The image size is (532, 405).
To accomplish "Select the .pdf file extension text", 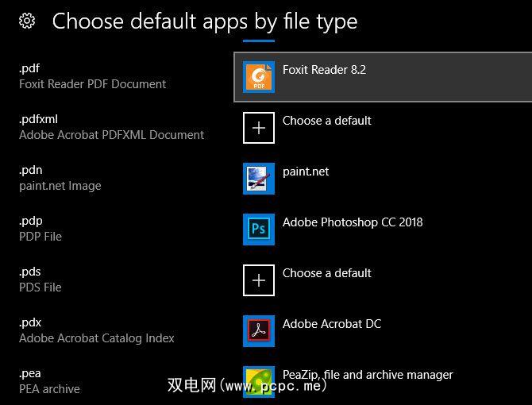I will (x=29, y=68).
